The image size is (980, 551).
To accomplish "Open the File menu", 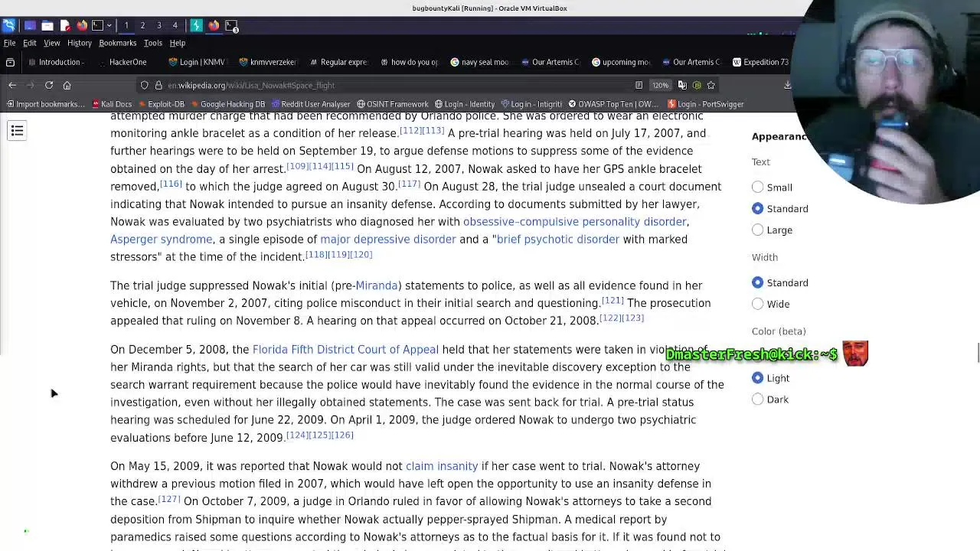I will 9,43.
